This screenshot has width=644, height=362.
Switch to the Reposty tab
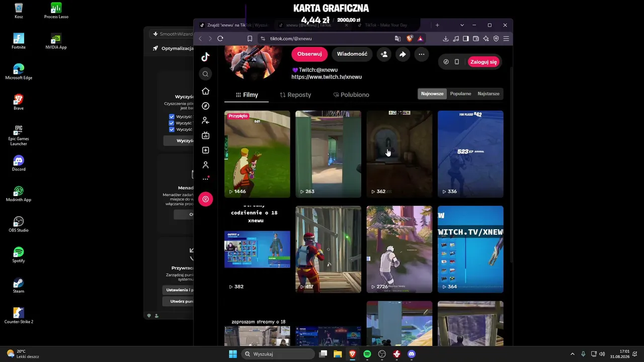pos(295,95)
